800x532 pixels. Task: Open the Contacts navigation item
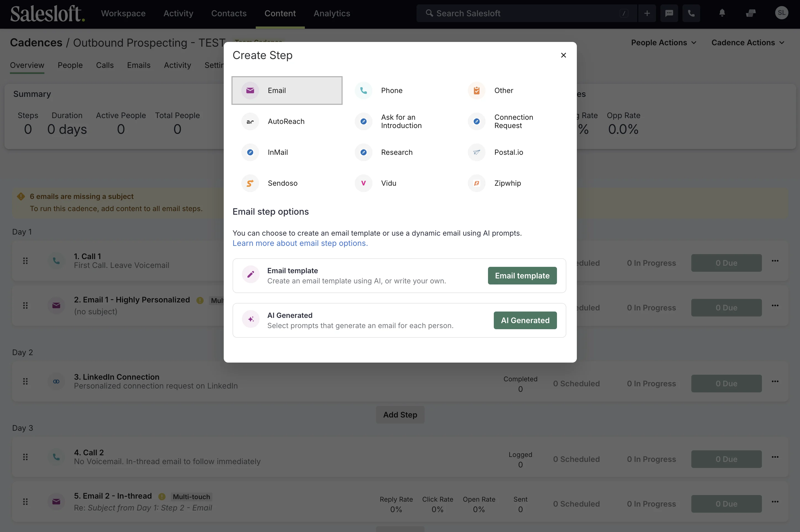coord(229,13)
